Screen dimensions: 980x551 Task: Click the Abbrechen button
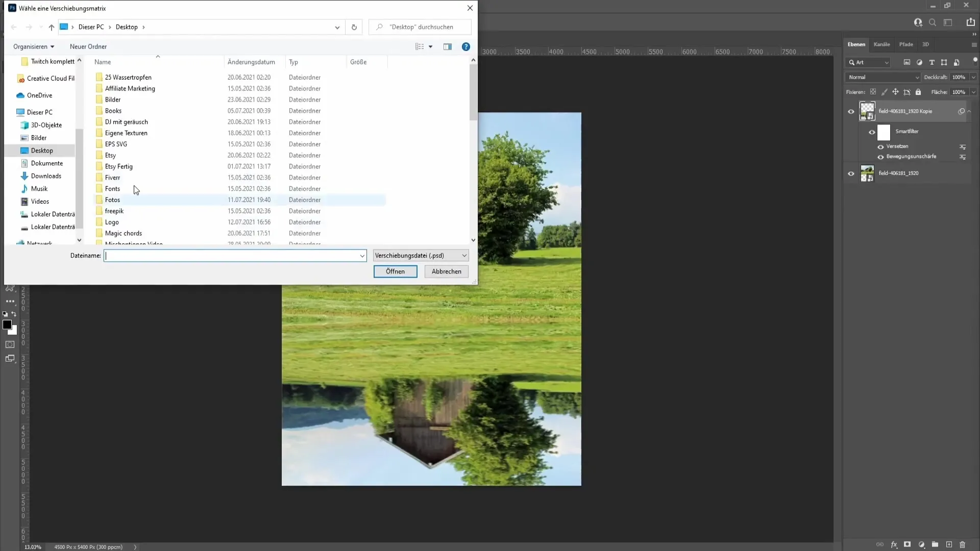[x=446, y=271]
